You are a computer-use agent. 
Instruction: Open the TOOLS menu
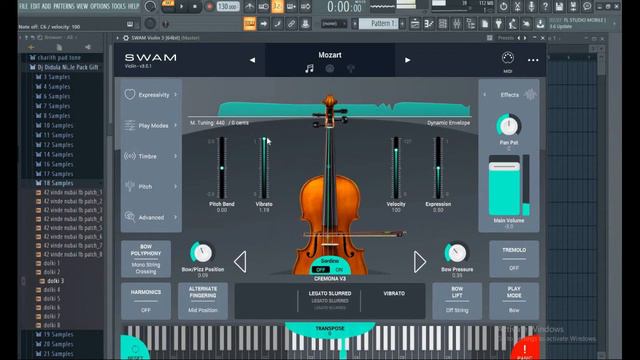[119, 6]
